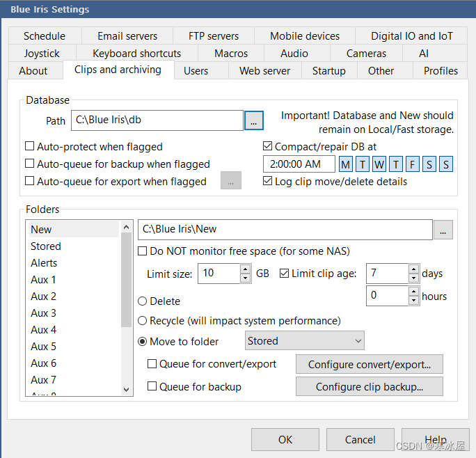
Task: Click the disabled export options button
Action: (x=231, y=180)
